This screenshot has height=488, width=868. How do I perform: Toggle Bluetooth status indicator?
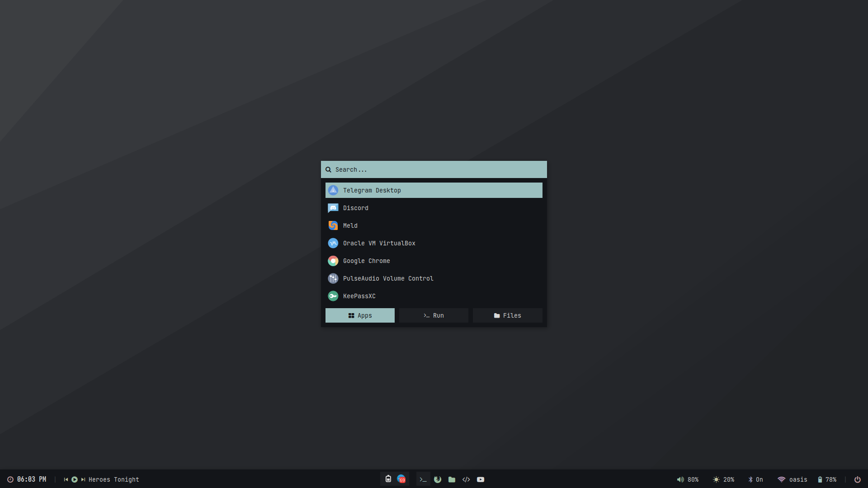tap(755, 479)
